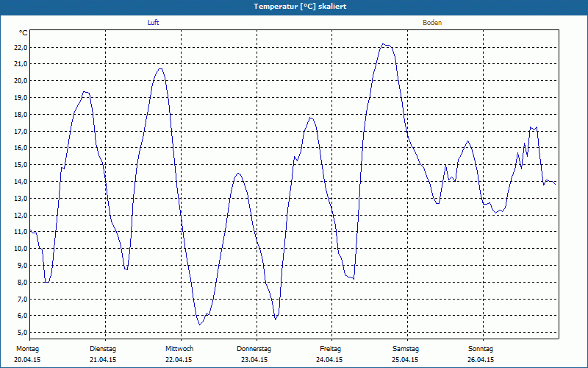Click the '16,0' y-axis value
The height and width of the screenshot is (368, 588).
[21, 148]
